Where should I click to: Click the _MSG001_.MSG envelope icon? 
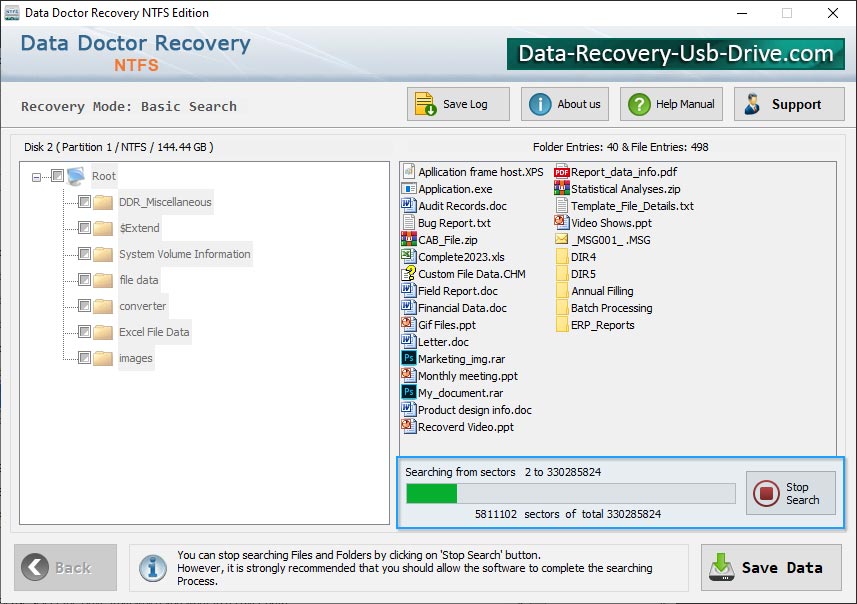click(562, 239)
